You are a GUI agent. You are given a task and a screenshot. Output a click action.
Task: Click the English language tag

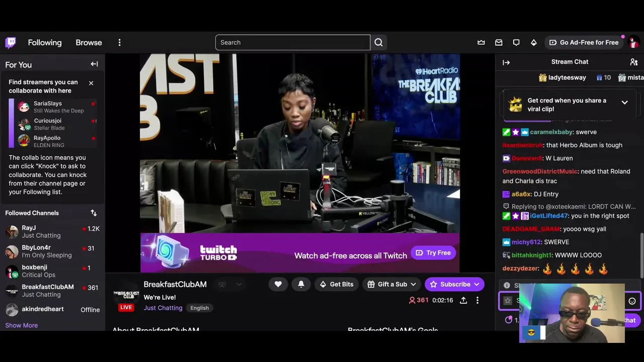click(200, 308)
